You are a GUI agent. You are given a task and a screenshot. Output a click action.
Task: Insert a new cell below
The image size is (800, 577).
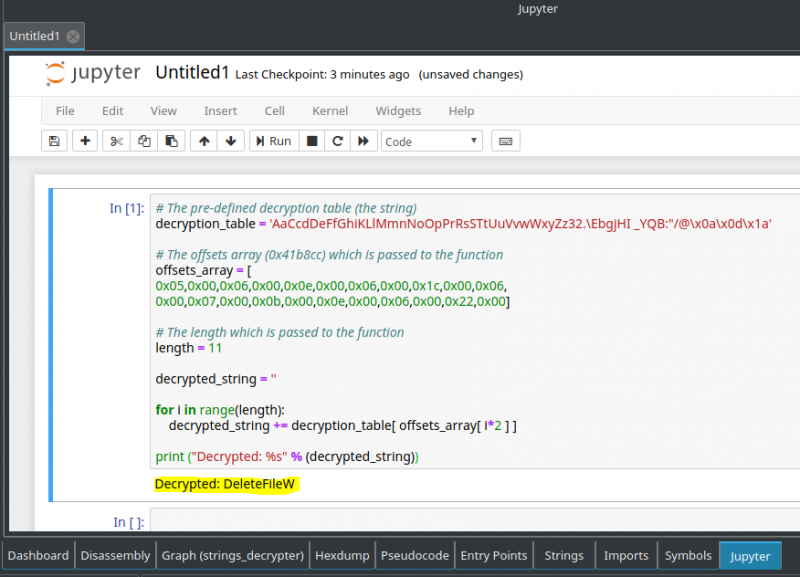85,140
